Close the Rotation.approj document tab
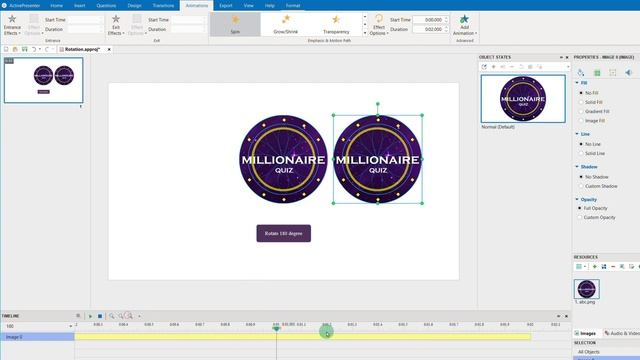This screenshot has height=360, width=640. (x=109, y=49)
